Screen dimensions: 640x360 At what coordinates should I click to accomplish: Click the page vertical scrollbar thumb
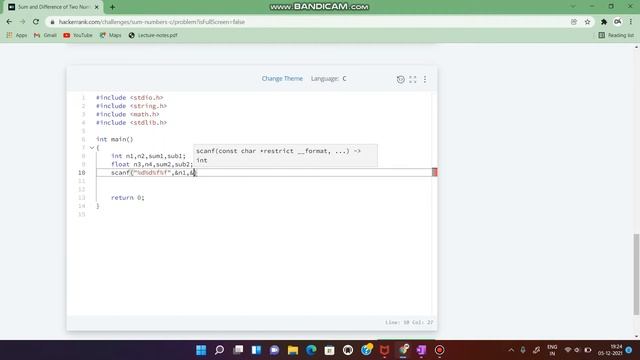pyautogui.click(x=636, y=274)
